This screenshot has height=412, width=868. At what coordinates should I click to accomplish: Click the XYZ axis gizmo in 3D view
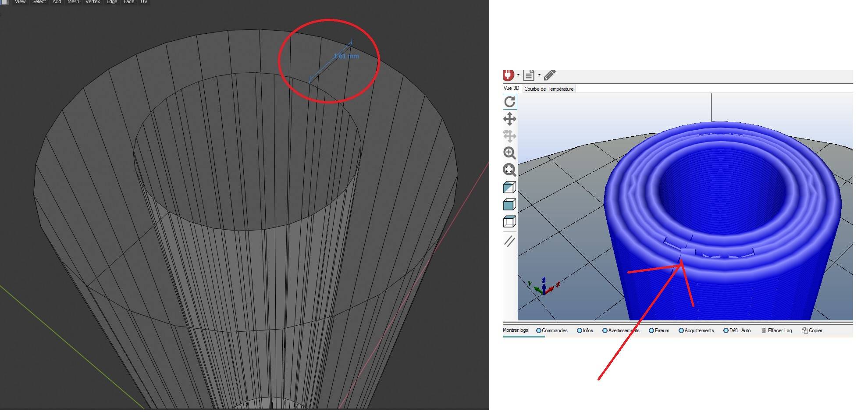pos(544,286)
